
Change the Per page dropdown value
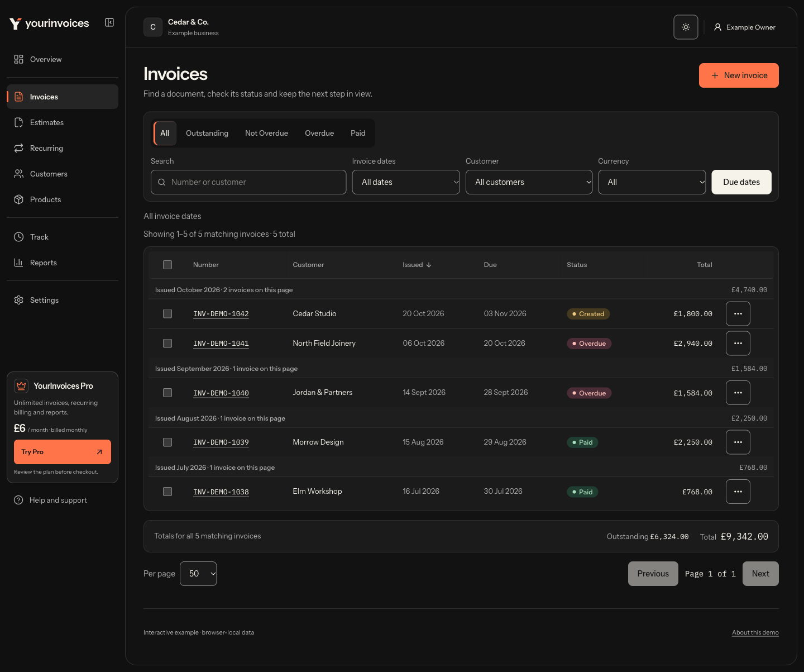198,574
